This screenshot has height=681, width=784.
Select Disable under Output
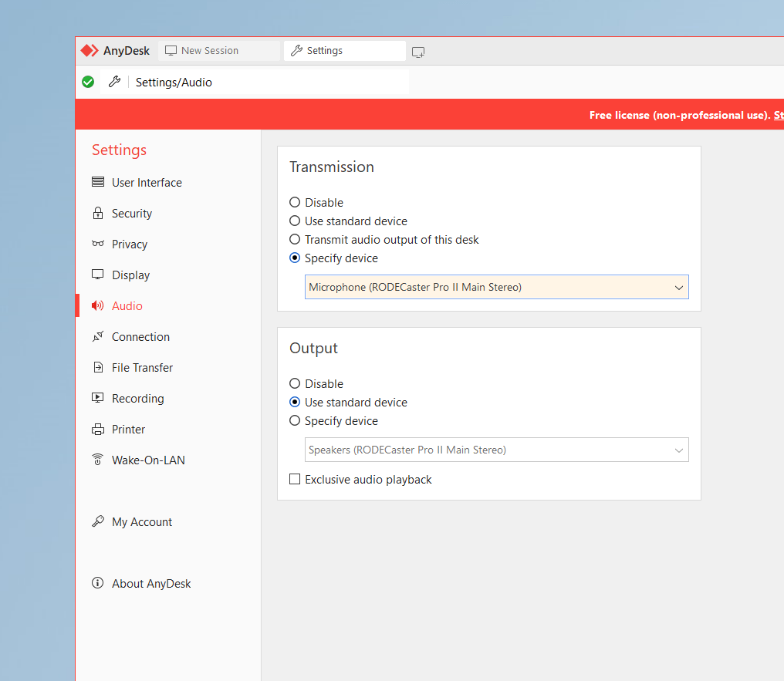295,384
